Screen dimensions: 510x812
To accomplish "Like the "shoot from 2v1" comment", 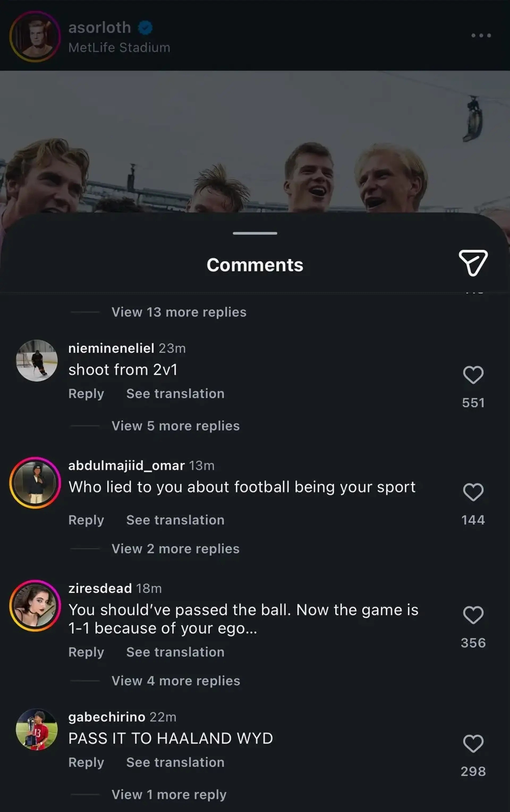I will point(473,375).
